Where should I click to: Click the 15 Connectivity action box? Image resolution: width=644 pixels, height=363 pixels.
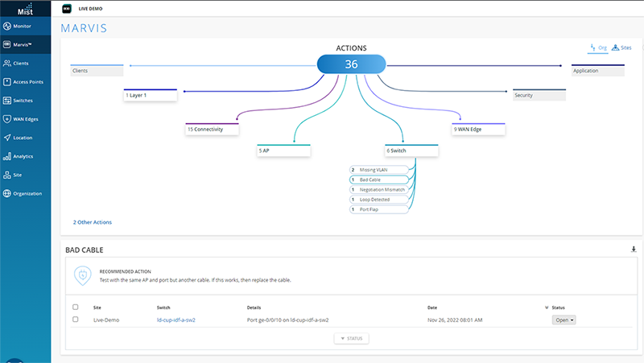(x=213, y=129)
